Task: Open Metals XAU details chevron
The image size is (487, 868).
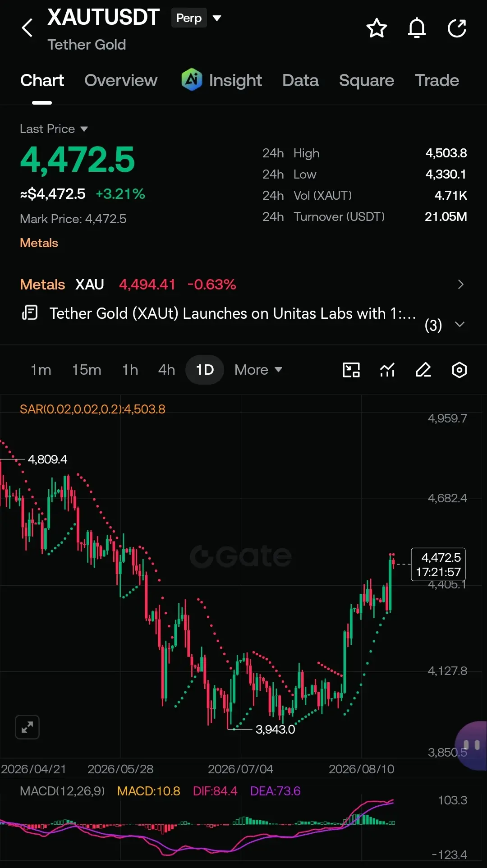Action: click(460, 285)
